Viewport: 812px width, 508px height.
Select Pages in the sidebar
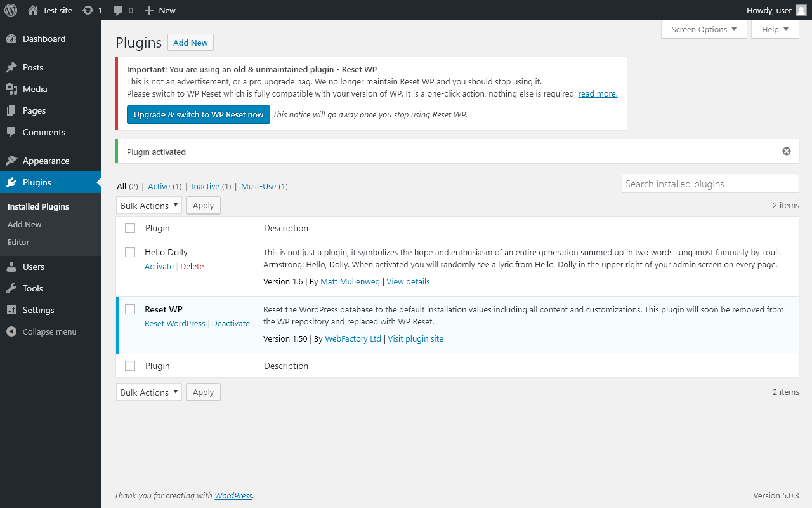tap(51, 110)
